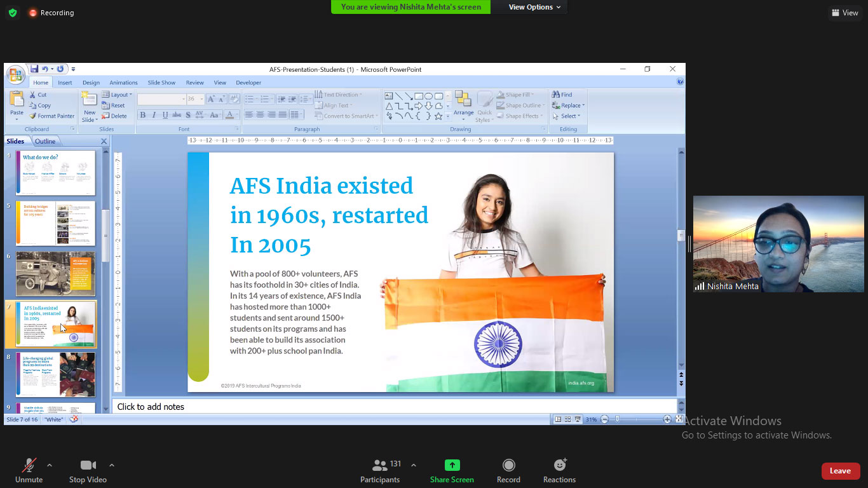This screenshot has width=868, height=488.
Task: Select the 5-point Star shape
Action: point(438,116)
